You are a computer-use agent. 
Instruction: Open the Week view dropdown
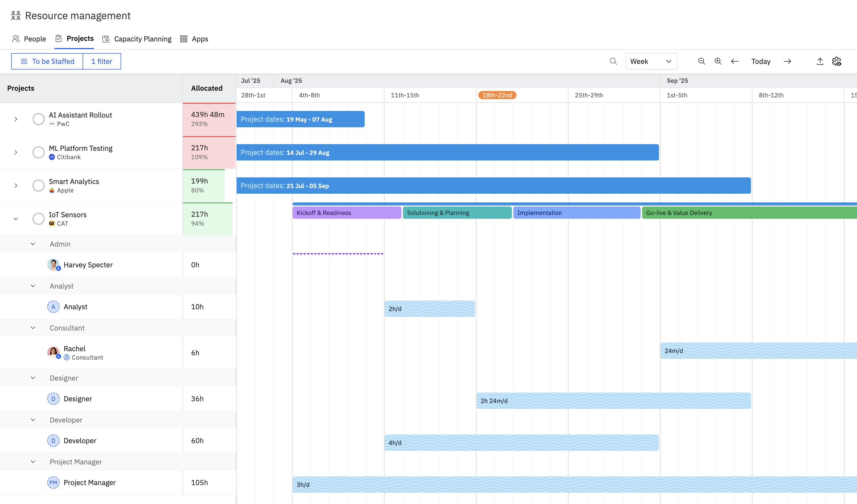coord(651,61)
